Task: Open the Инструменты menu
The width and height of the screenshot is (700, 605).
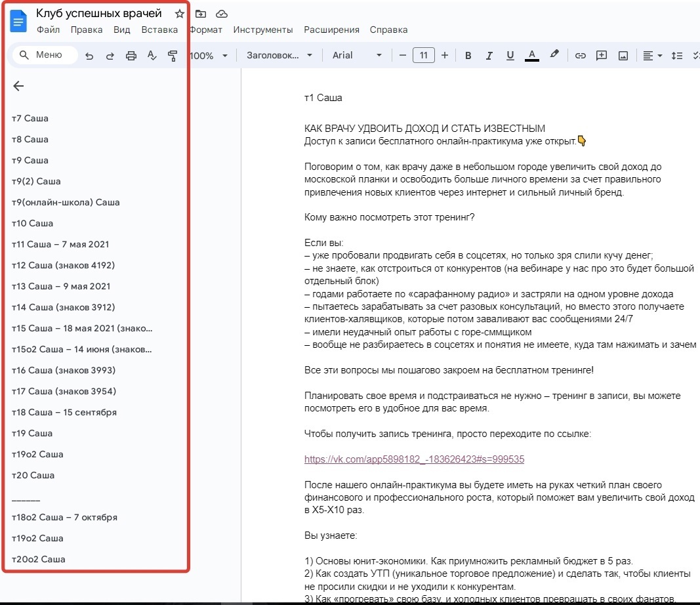Action: tap(263, 30)
